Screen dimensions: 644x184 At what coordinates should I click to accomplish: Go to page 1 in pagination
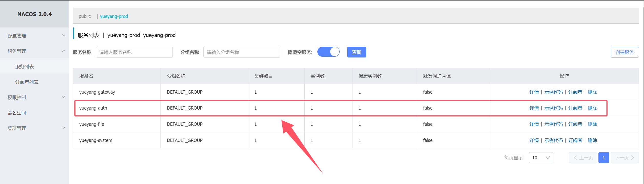(x=604, y=158)
